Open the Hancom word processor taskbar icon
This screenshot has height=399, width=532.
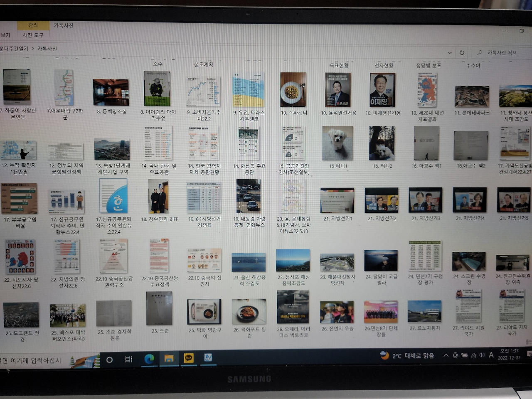pyautogui.click(x=208, y=357)
